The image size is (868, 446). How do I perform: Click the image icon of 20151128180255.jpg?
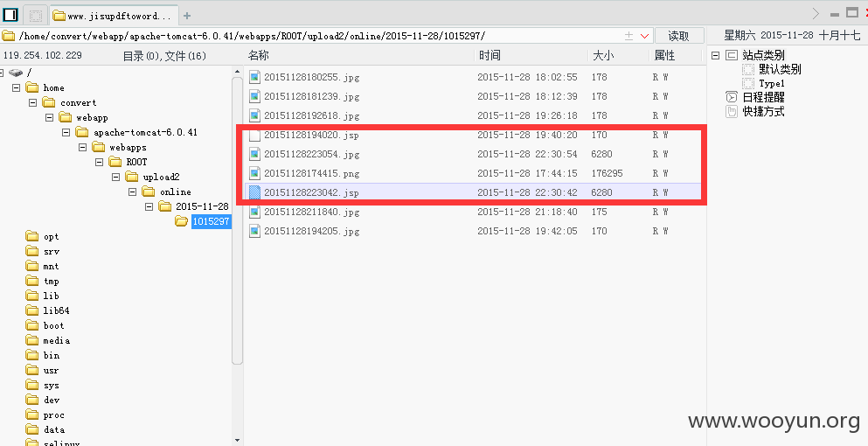click(254, 77)
